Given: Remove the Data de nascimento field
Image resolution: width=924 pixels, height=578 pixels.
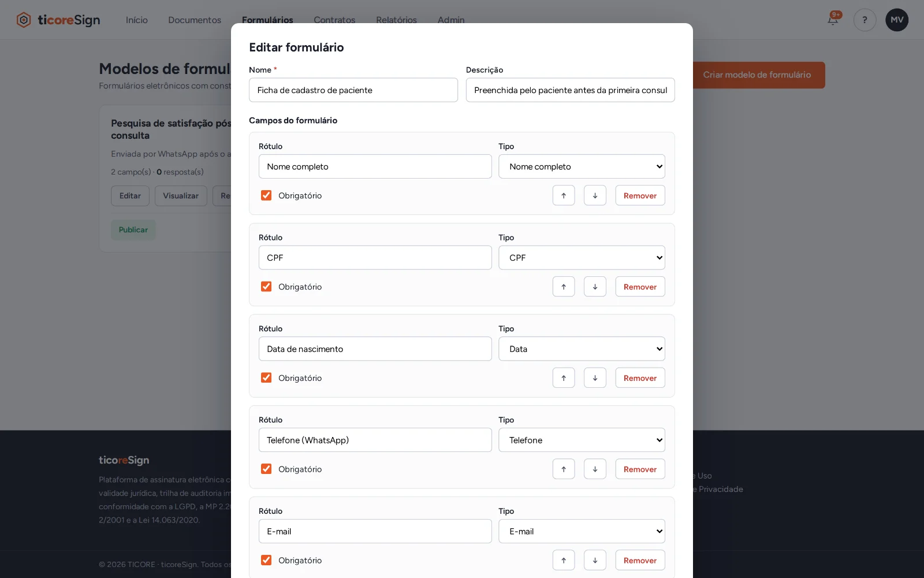Looking at the screenshot, I should click(640, 378).
